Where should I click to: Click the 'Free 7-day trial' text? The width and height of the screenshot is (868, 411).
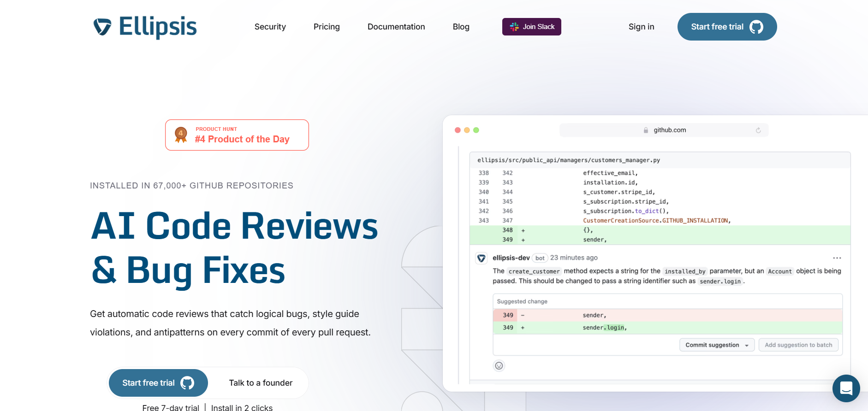171,407
